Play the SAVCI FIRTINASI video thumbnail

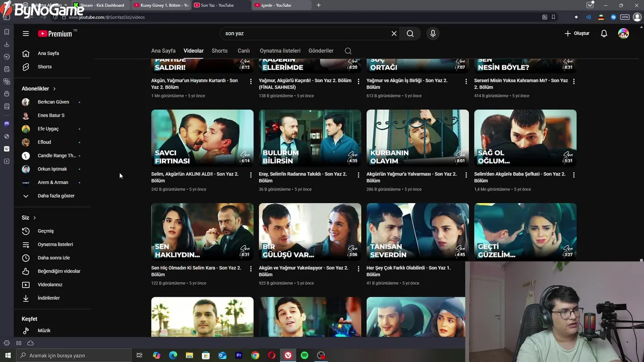tap(202, 138)
